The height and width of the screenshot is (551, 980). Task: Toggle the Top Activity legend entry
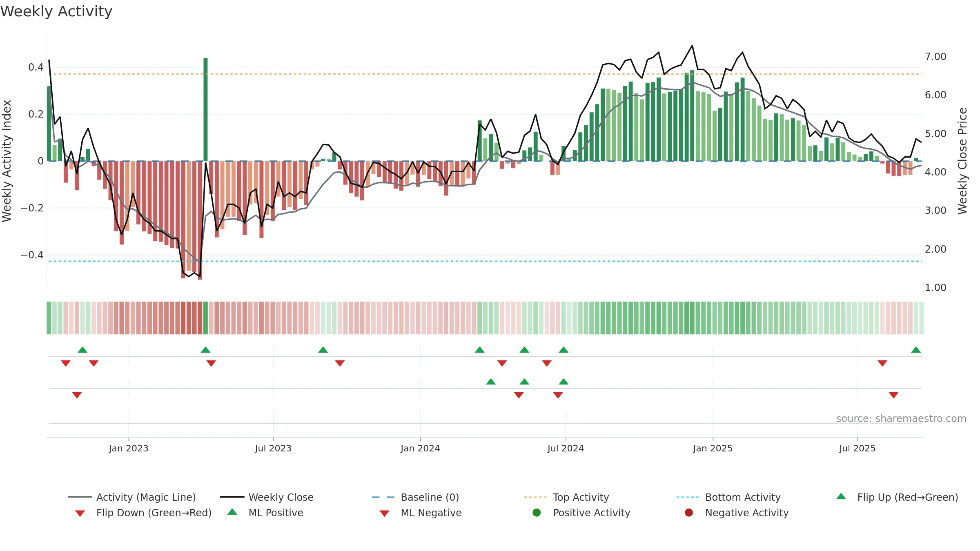(567, 497)
